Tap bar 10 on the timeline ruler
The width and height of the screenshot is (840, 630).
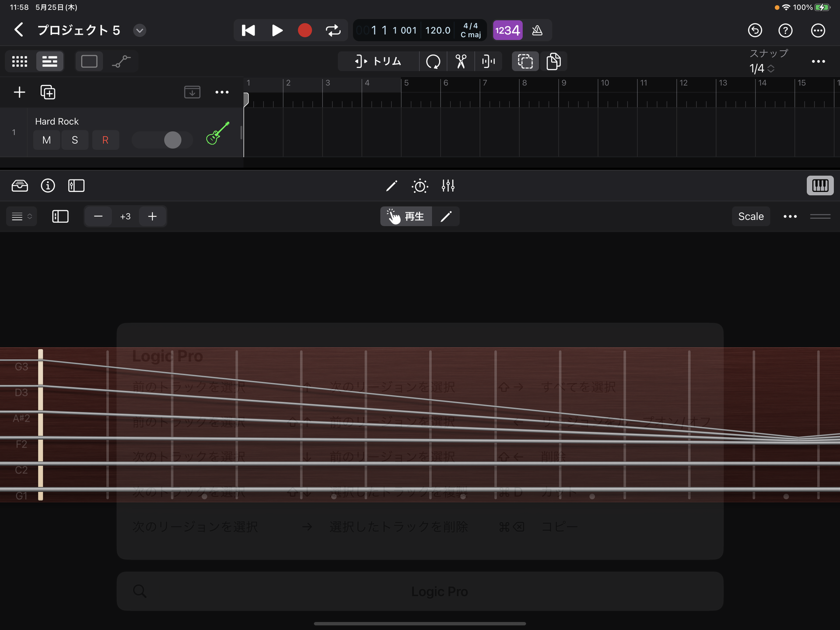pos(605,83)
